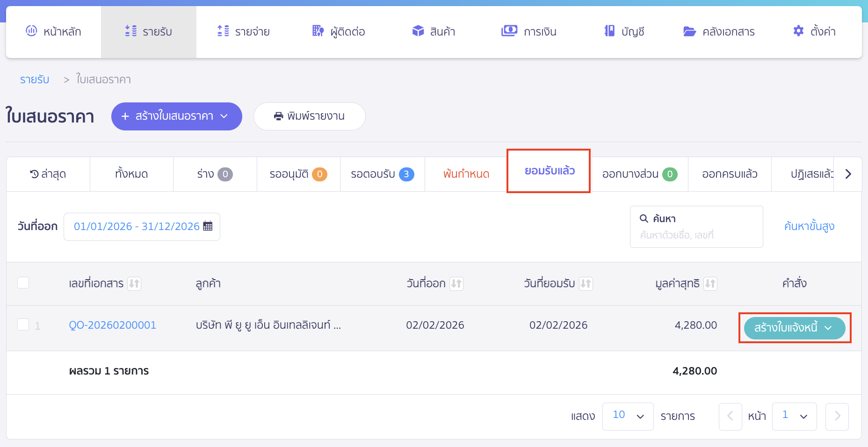Select the รายจ่าย expenses icon
868x447 pixels.
(x=223, y=31)
